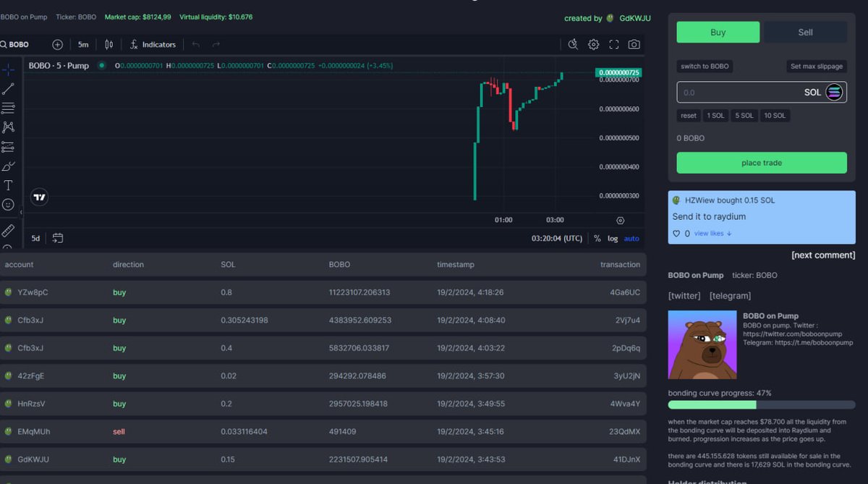868x484 pixels.
Task: Go to the next comment
Action: click(x=823, y=255)
